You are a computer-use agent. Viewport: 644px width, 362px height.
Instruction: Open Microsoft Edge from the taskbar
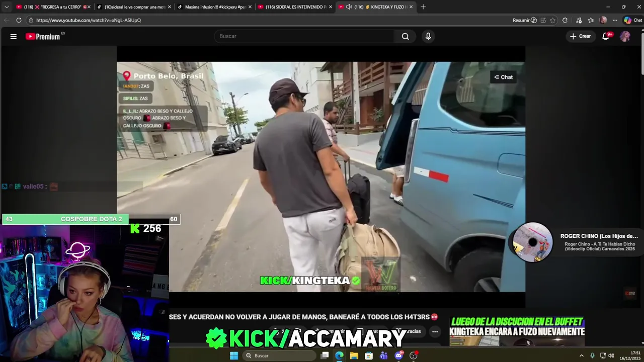340,355
